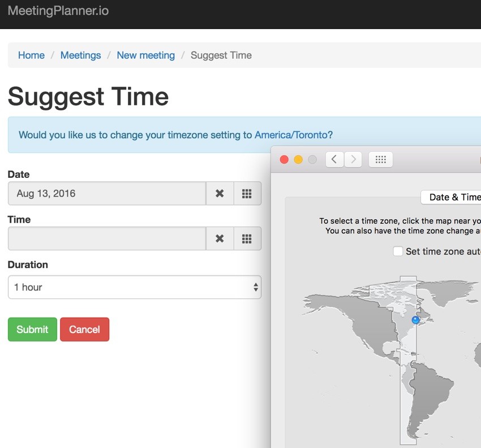Go forward in System Preferences window
This screenshot has height=448, width=481.
[x=353, y=159]
